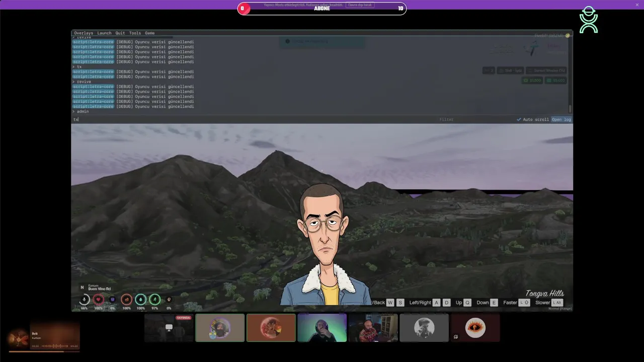Image resolution: width=644 pixels, height=362 pixels.
Task: Click the microphone voice level icon
Action: (84, 300)
